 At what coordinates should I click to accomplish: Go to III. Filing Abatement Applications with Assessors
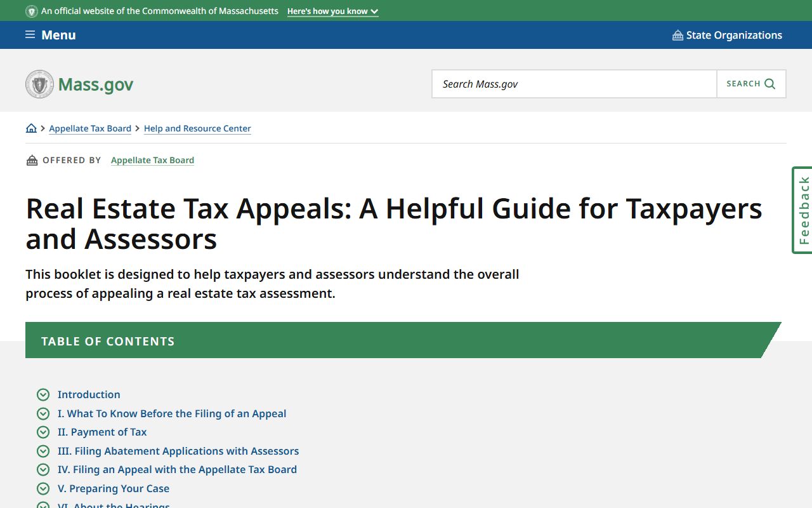[178, 451]
